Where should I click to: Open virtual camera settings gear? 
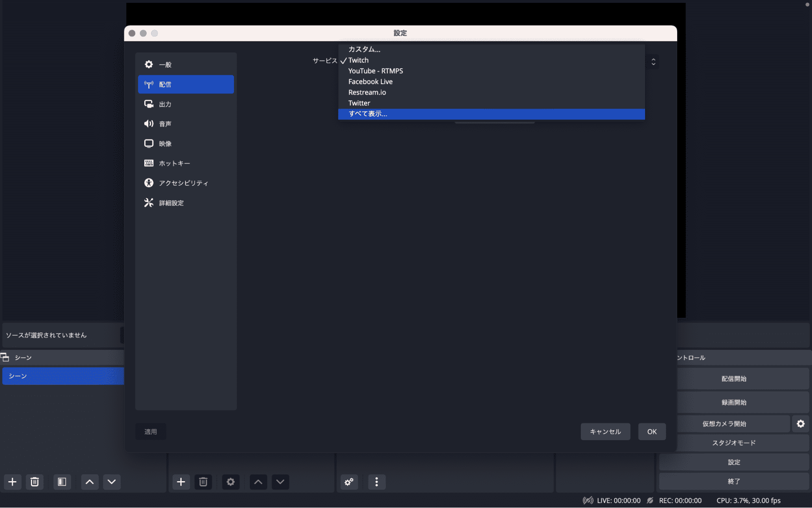800,424
